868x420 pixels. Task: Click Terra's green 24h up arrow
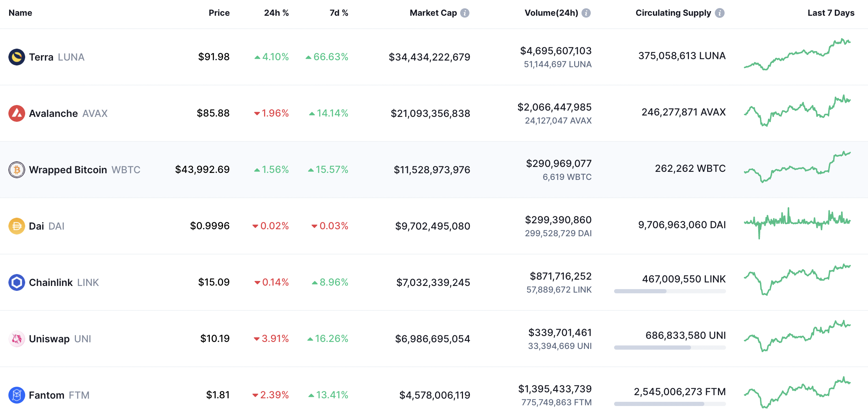(x=257, y=57)
